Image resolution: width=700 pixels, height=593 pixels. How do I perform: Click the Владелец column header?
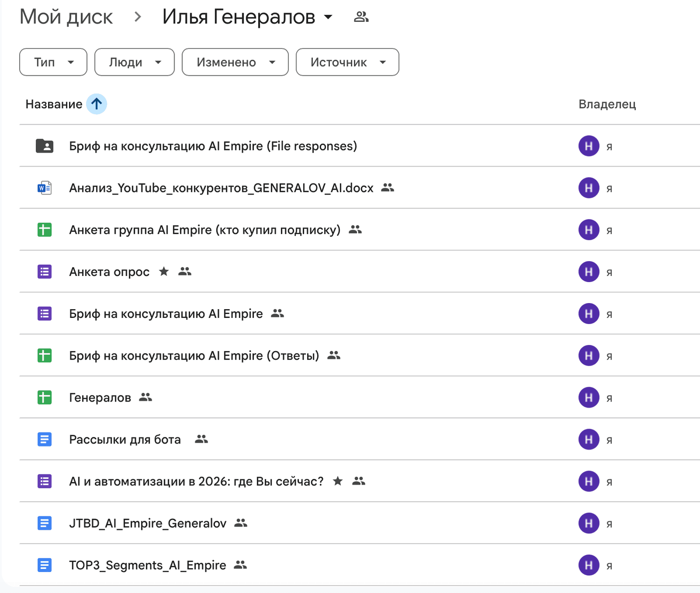(x=607, y=104)
